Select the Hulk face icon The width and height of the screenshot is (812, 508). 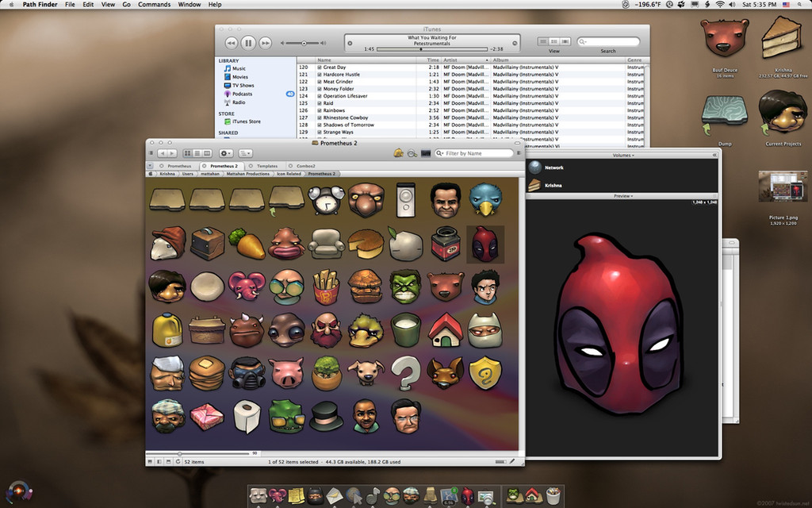(405, 286)
